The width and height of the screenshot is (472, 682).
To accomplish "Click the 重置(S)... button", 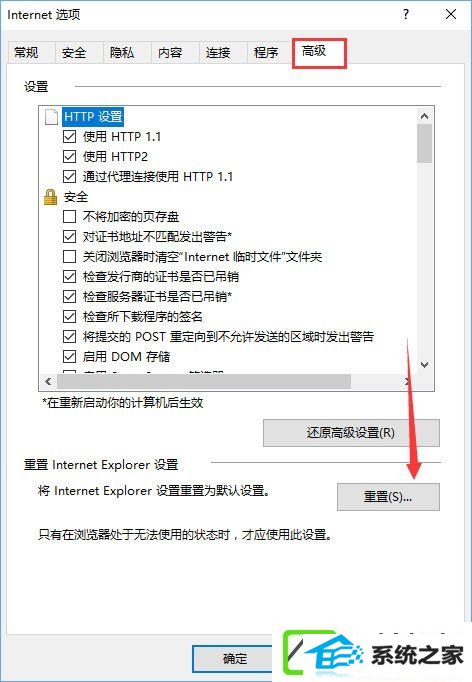I will click(x=388, y=497).
